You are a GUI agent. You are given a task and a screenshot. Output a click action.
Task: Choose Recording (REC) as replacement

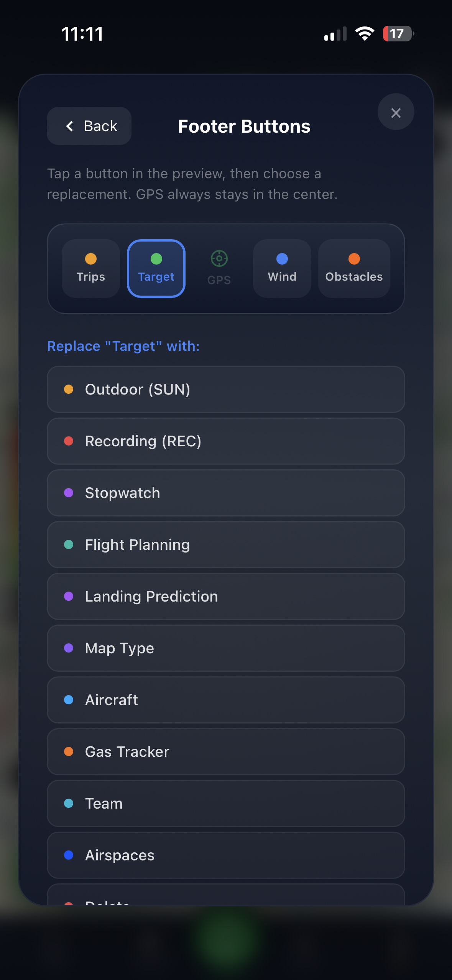226,441
